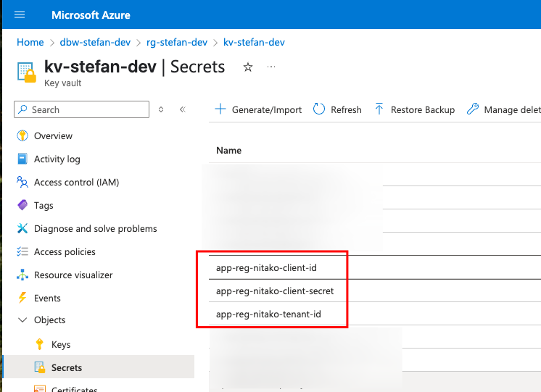Image resolution: width=541 pixels, height=392 pixels.
Task: Click the Tags icon in sidebar
Action: click(22, 205)
